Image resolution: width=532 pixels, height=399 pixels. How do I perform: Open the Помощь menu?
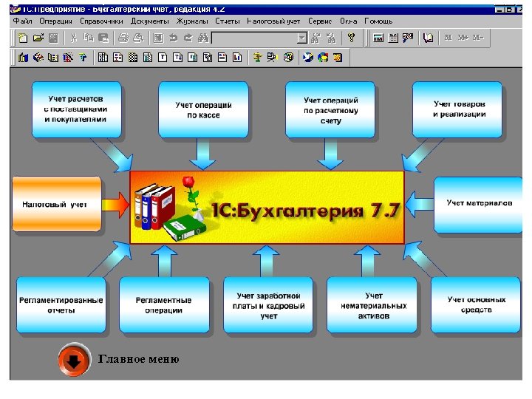(x=378, y=21)
